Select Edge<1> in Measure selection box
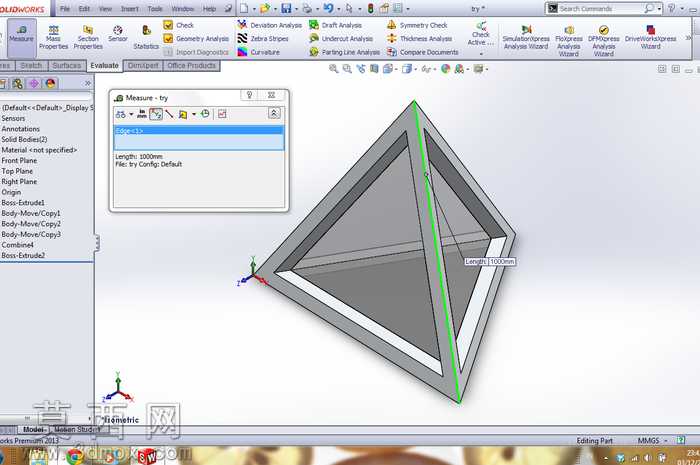Viewport: 700px width, 465px height. (x=199, y=131)
